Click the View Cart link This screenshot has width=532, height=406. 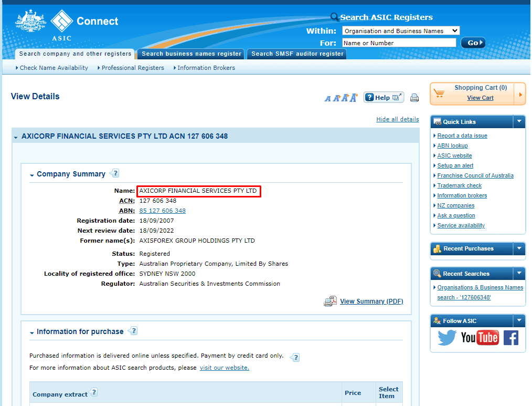480,98
